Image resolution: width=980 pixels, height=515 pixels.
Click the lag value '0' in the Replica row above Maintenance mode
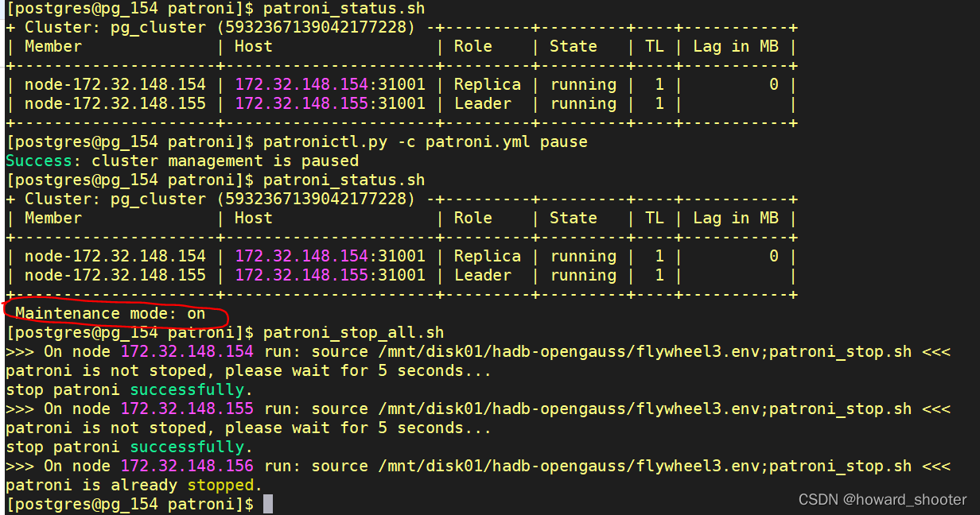point(774,257)
